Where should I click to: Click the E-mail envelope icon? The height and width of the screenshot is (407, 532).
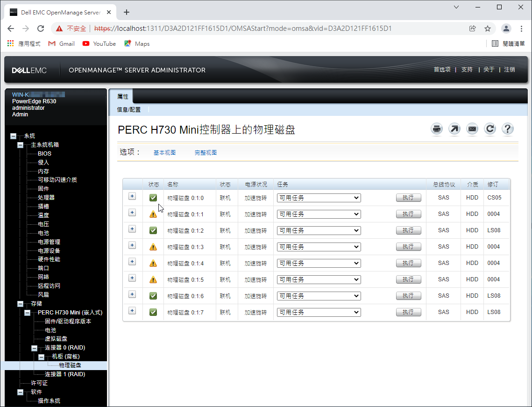tap(472, 129)
